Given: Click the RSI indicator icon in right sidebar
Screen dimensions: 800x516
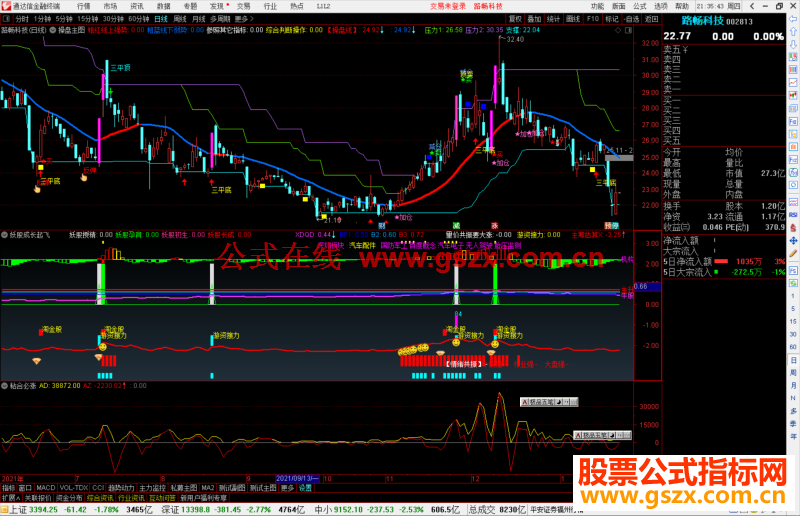Looking at the screenshot, I should click(x=793, y=215).
